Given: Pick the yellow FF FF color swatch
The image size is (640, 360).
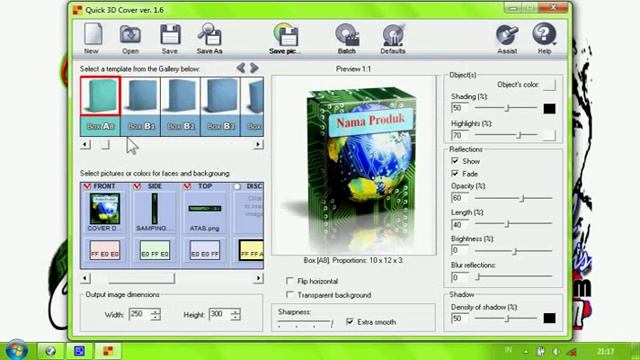Looking at the screenshot, I should pyautogui.click(x=251, y=250).
